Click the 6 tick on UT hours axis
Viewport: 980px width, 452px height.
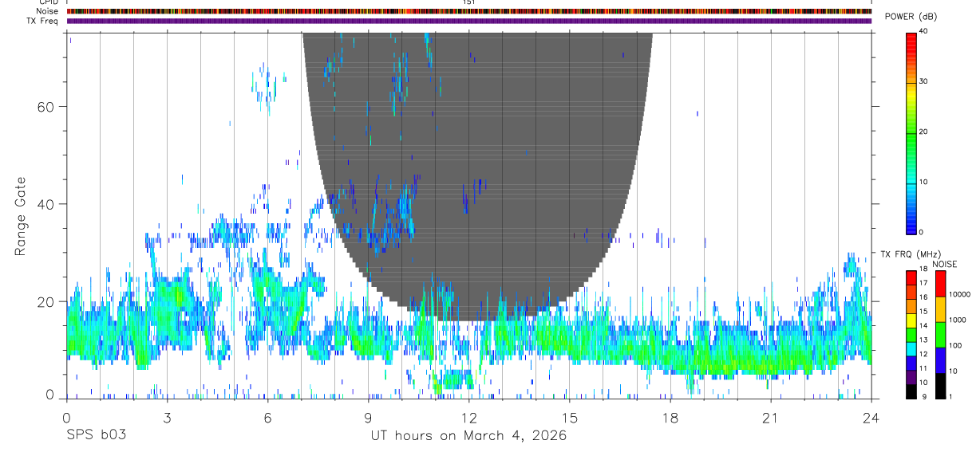coord(267,417)
